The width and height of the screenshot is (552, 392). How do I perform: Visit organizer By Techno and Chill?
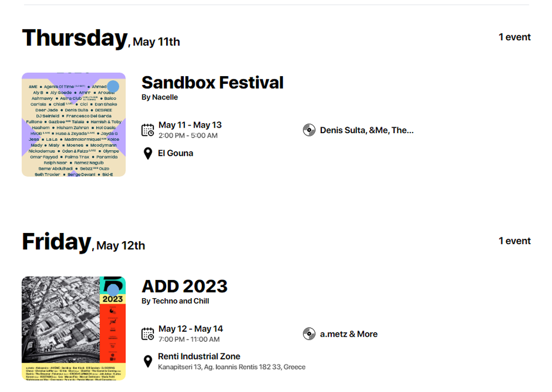click(175, 301)
